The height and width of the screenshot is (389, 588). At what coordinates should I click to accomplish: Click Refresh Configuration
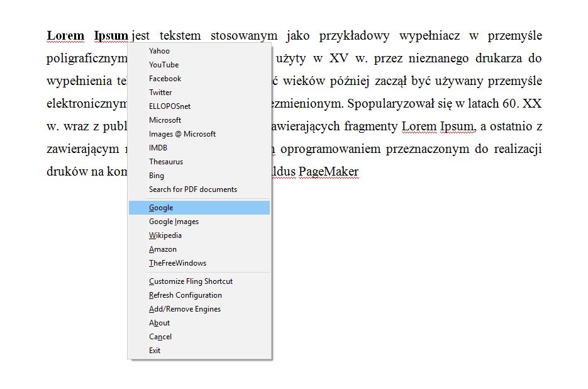[199, 295]
